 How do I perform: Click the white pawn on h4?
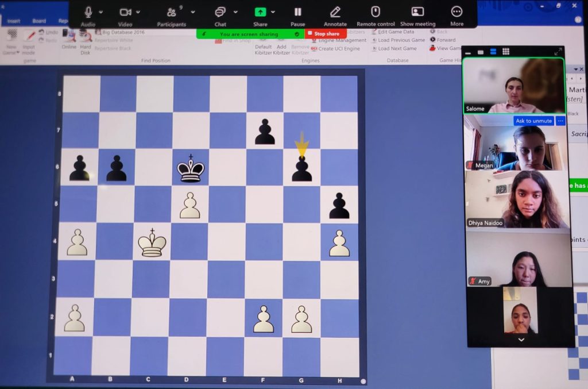click(x=339, y=244)
